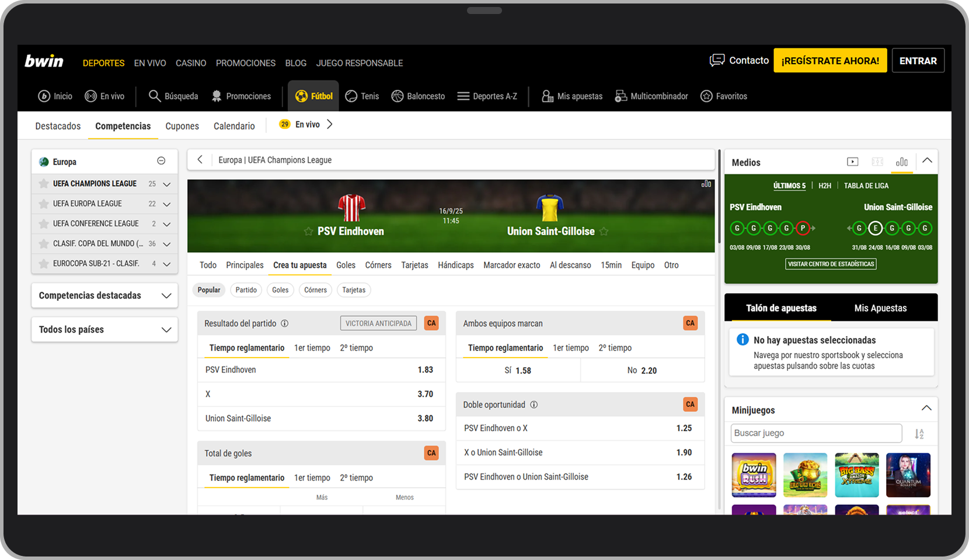The image size is (969, 560).
Task: Click ENTRAR login button
Action: [918, 61]
